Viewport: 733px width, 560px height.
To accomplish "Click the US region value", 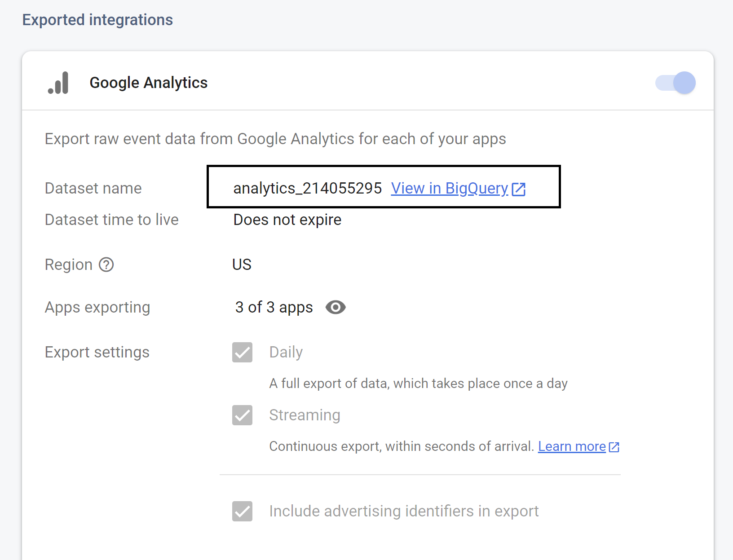I will click(242, 265).
